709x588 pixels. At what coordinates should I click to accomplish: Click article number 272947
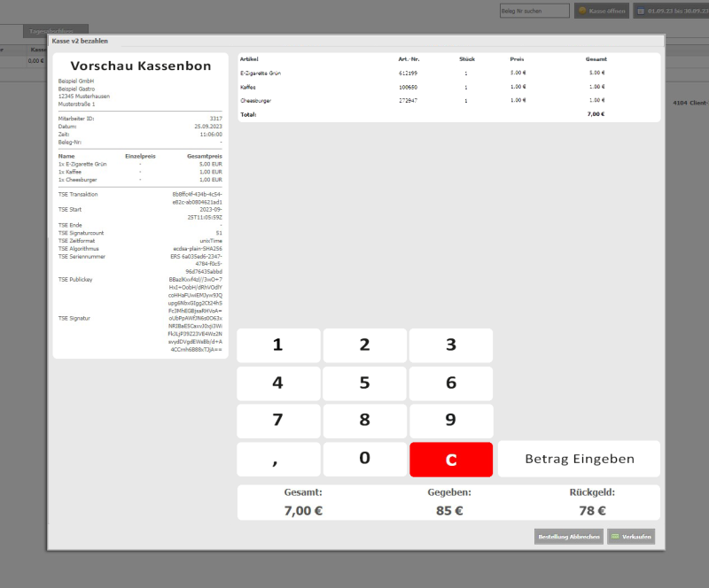tap(408, 100)
